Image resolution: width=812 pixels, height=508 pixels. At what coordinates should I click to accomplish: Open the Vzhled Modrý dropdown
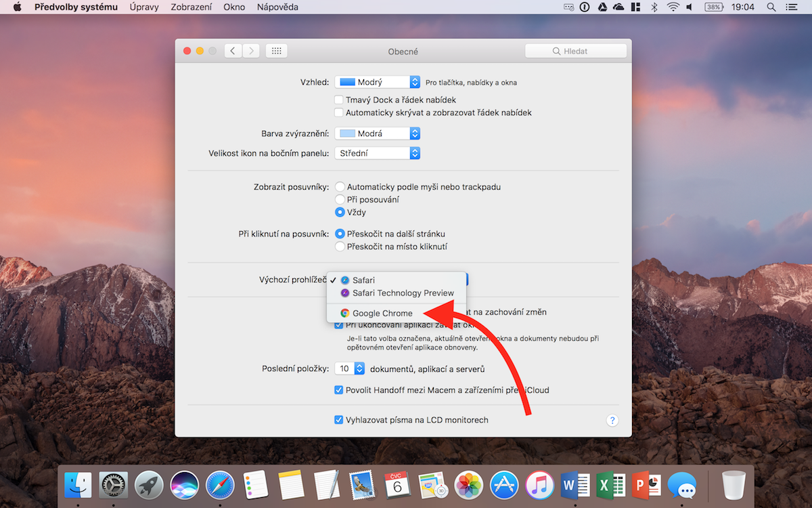[378, 82]
